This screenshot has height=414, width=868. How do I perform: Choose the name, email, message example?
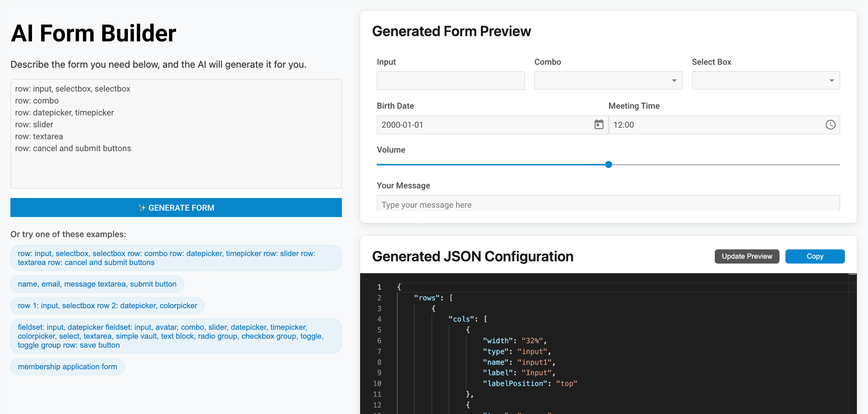pos(97,284)
